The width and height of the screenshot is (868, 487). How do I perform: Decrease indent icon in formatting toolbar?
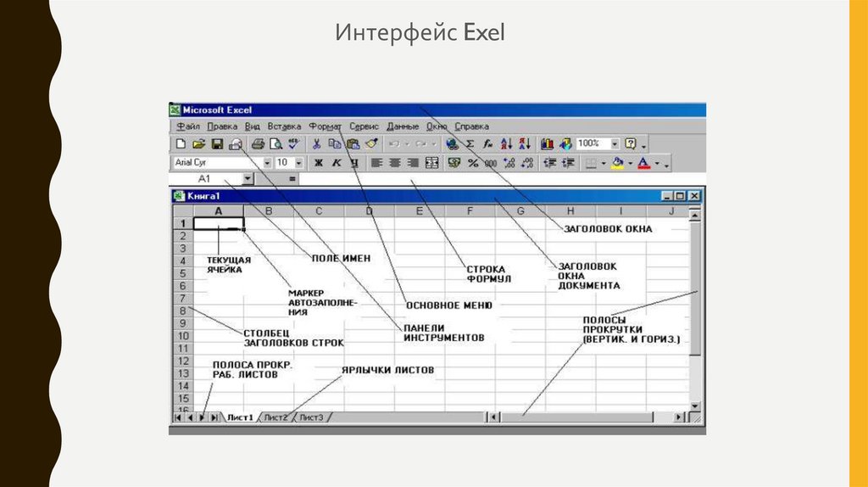point(549,163)
